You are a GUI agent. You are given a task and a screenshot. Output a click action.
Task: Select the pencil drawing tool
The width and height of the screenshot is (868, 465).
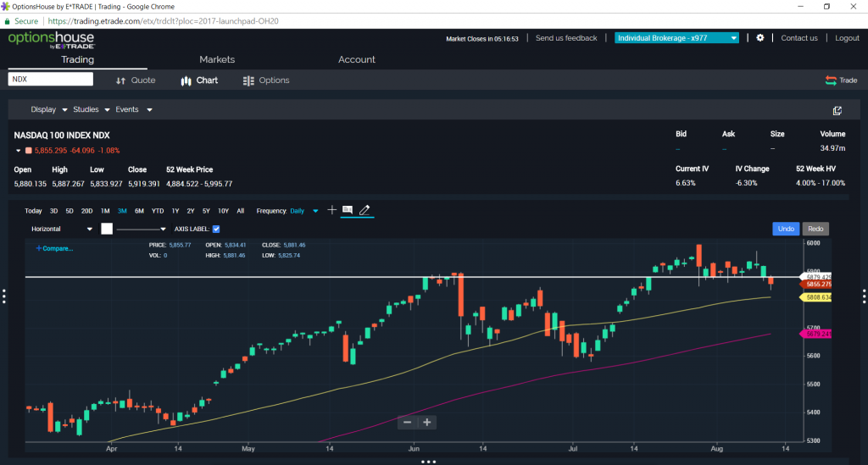[x=364, y=210]
